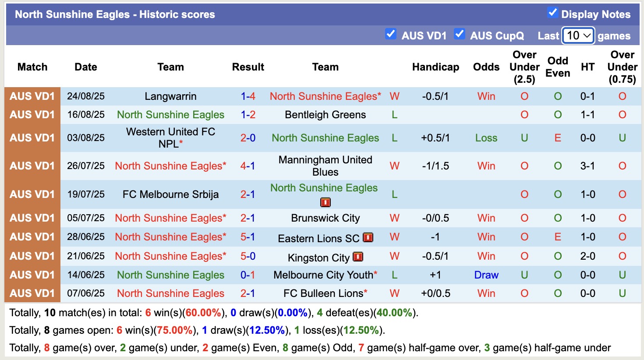Viewport: 644px width, 360px height.
Task: Open the Melbourne City Youth team link
Action: (323, 275)
